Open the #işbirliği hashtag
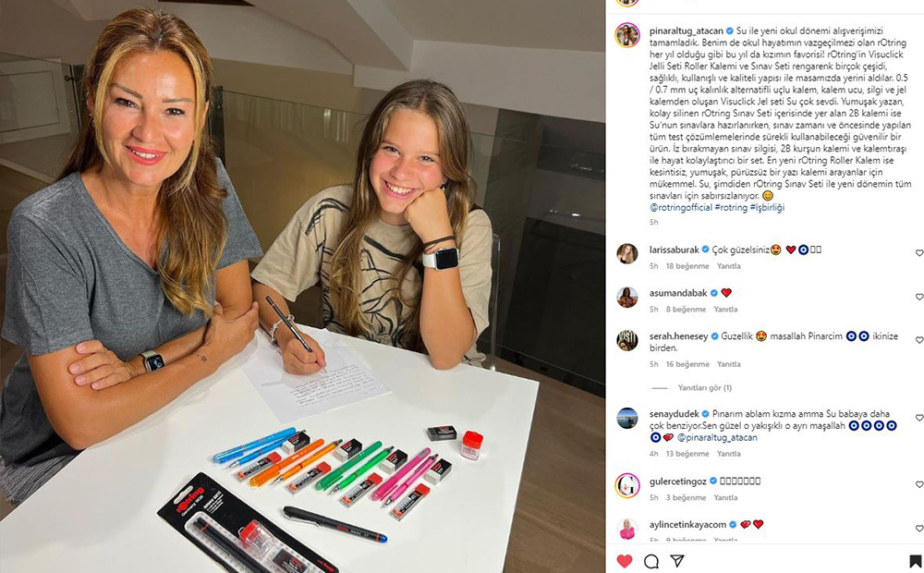The height and width of the screenshot is (573, 924). pyautogui.click(x=767, y=208)
